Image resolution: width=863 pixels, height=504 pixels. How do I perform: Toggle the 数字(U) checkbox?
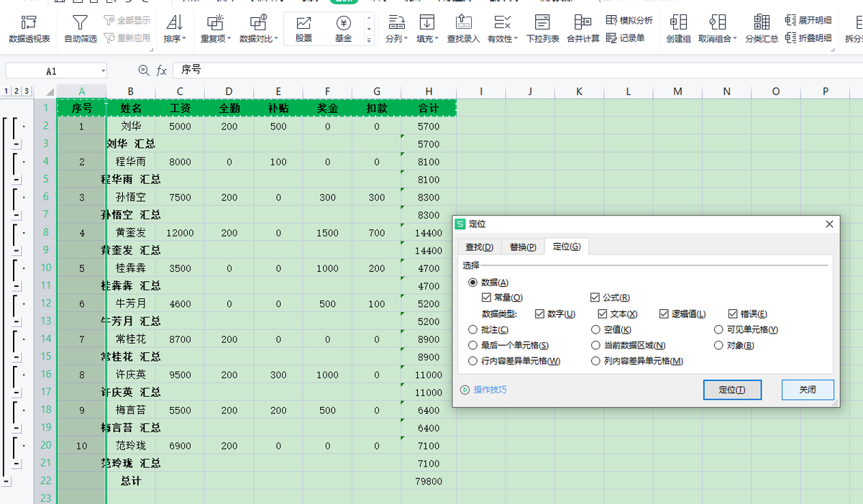[x=540, y=314]
